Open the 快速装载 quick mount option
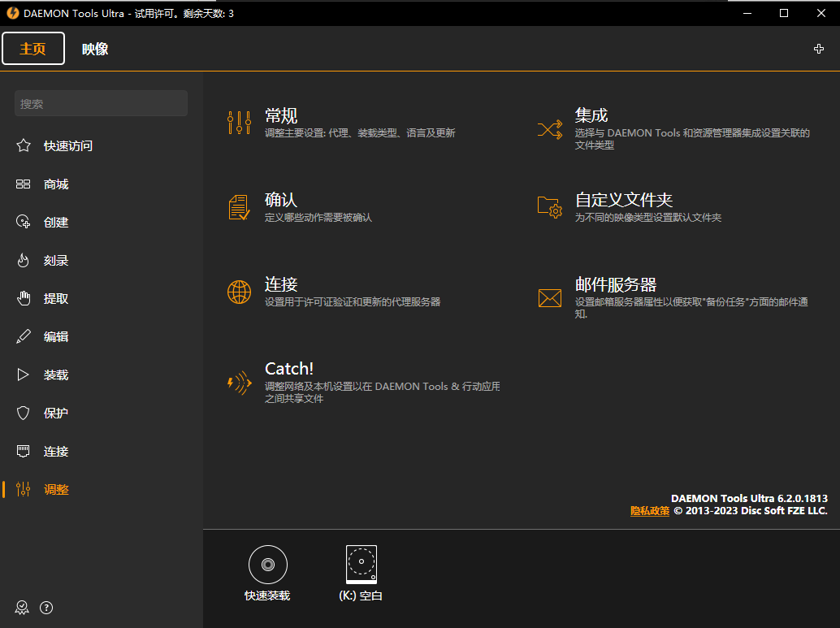Viewport: 840px width, 628px height. coord(267,572)
